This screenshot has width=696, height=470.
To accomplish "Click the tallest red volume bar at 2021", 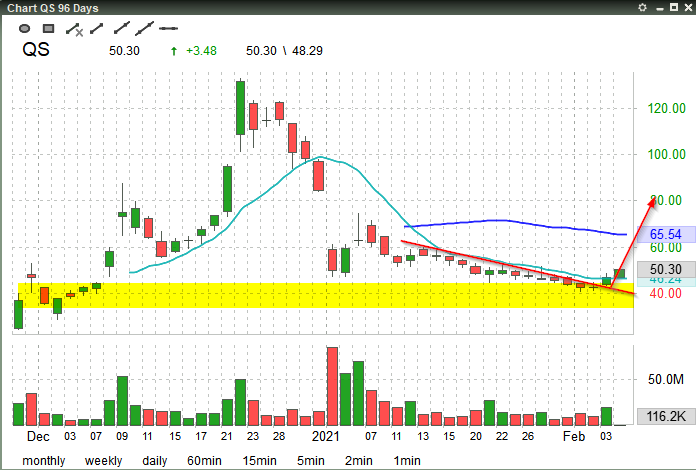I will pos(332,386).
